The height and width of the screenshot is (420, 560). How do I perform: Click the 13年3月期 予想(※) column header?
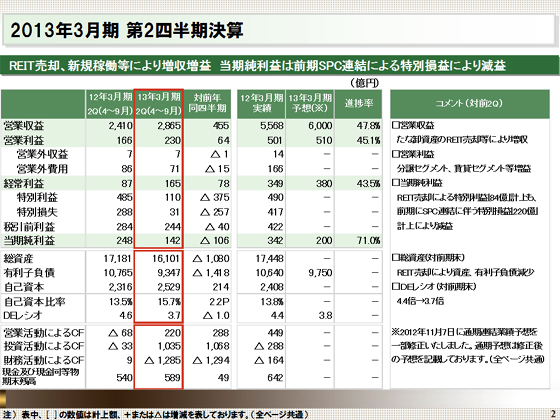tap(310, 104)
